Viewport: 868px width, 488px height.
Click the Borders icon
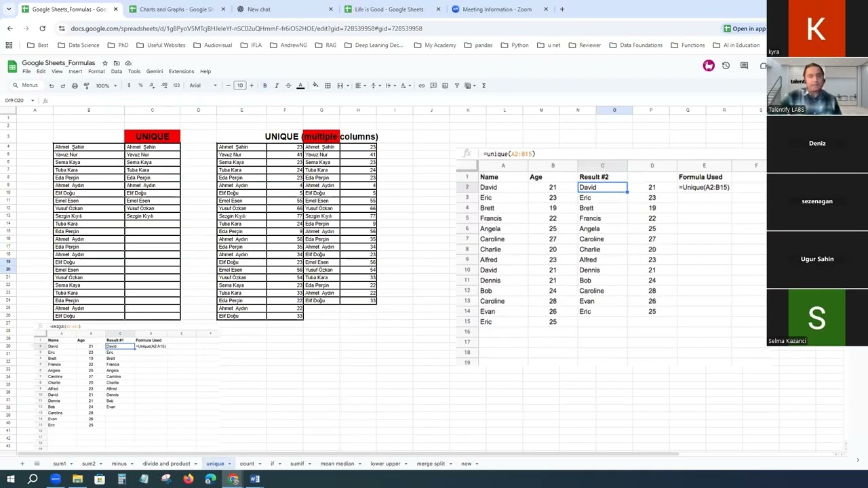328,85
